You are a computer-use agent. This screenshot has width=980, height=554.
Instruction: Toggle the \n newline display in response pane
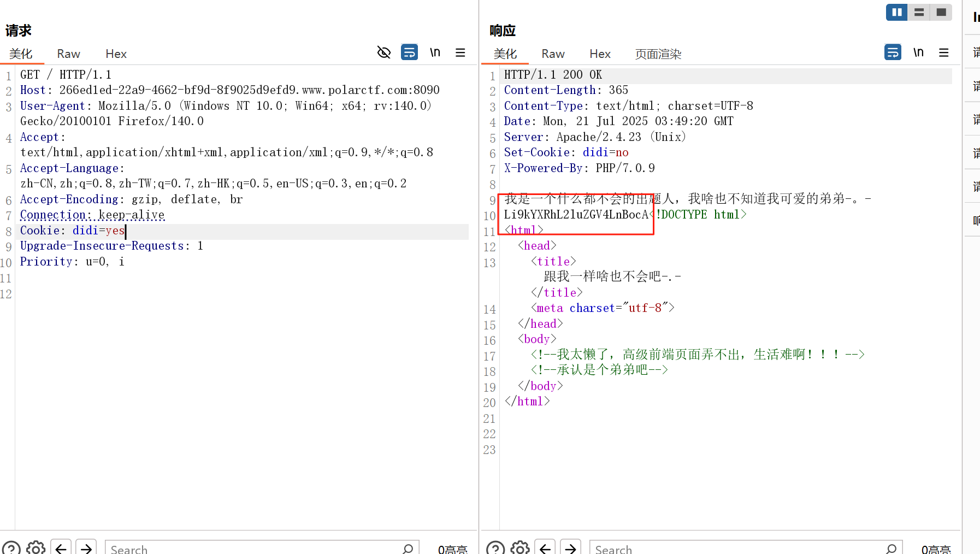(918, 52)
